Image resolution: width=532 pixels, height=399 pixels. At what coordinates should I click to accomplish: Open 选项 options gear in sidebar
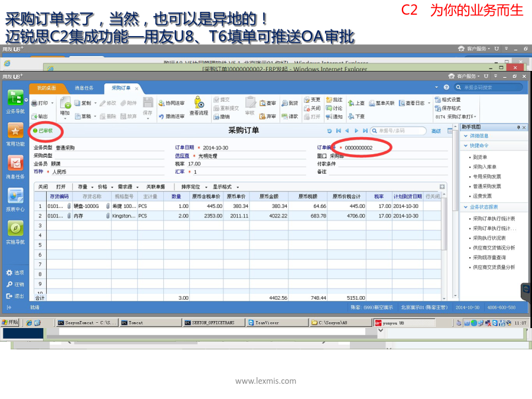15,273
